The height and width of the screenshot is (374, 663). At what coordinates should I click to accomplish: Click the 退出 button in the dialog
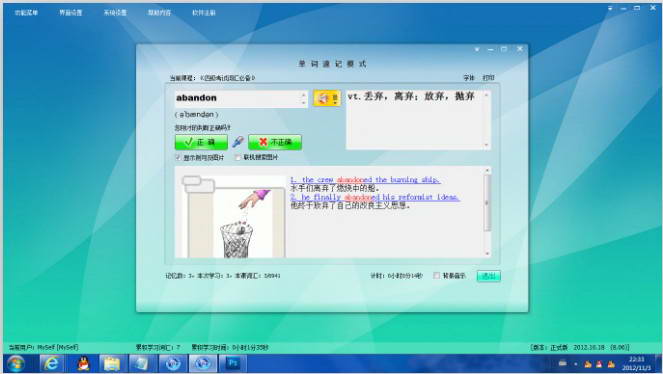click(489, 276)
